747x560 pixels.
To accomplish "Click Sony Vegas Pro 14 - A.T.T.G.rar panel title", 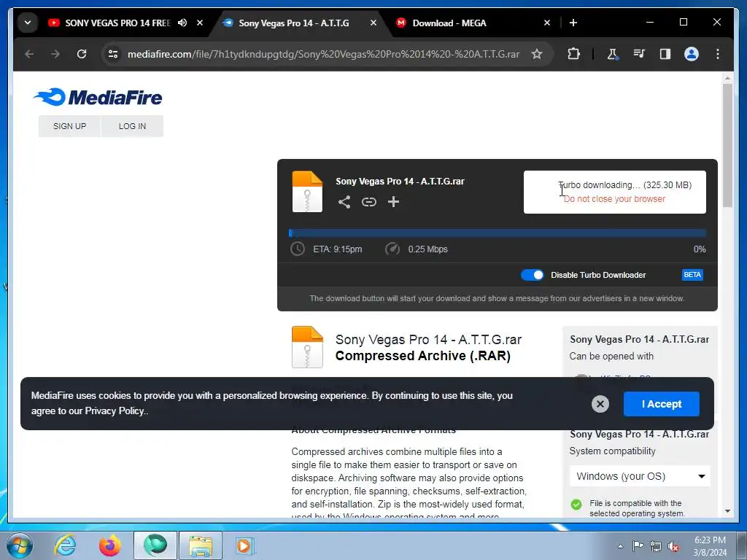I will pyautogui.click(x=400, y=182).
